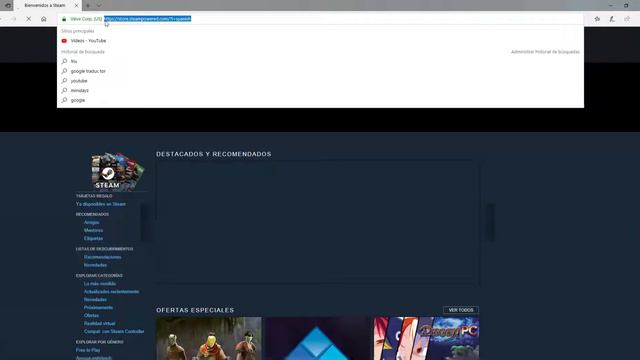
Task: Click carousel previous arrow in Destacados
Action: pyautogui.click(x=146, y=222)
